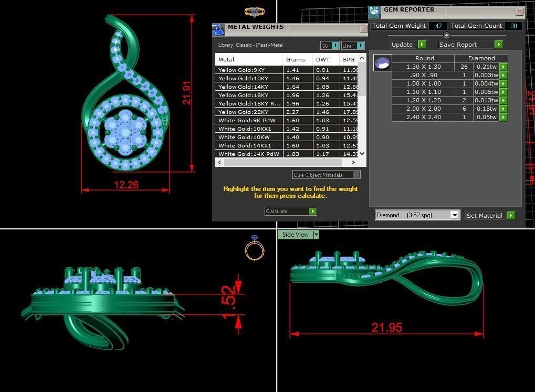Screen dimensions: 535x392
Task: Click the green arrow on the .90 X .90 row
Action: click(x=503, y=75)
